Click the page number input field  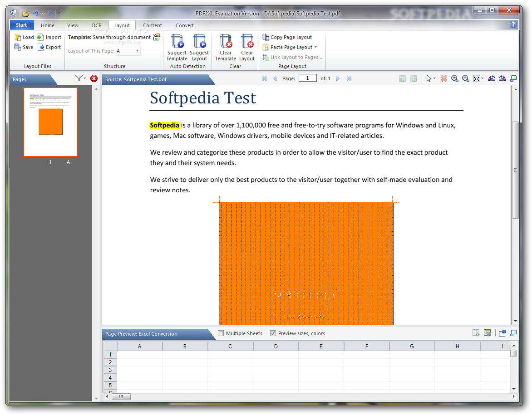point(307,78)
